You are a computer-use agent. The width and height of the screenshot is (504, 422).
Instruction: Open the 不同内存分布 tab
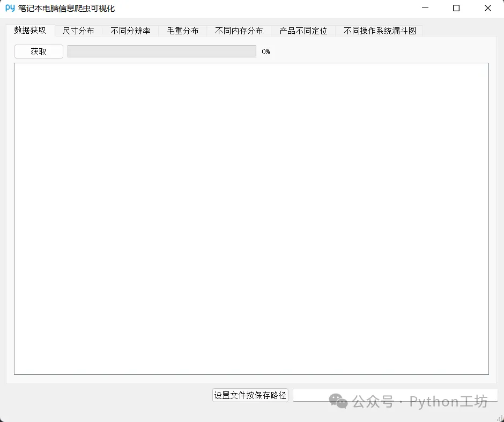[239, 31]
